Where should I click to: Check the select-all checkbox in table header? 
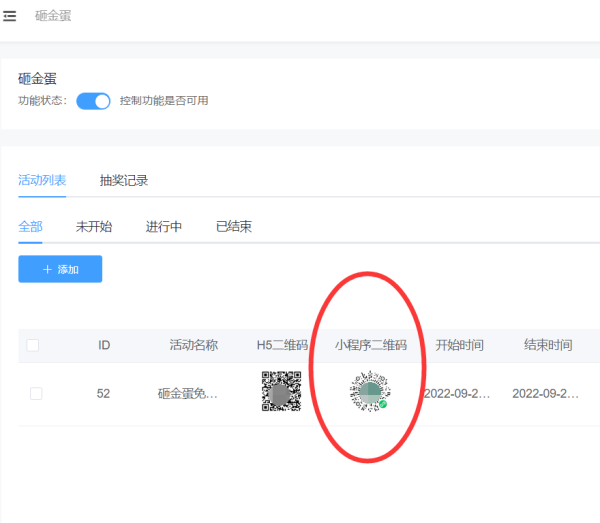click(33, 345)
